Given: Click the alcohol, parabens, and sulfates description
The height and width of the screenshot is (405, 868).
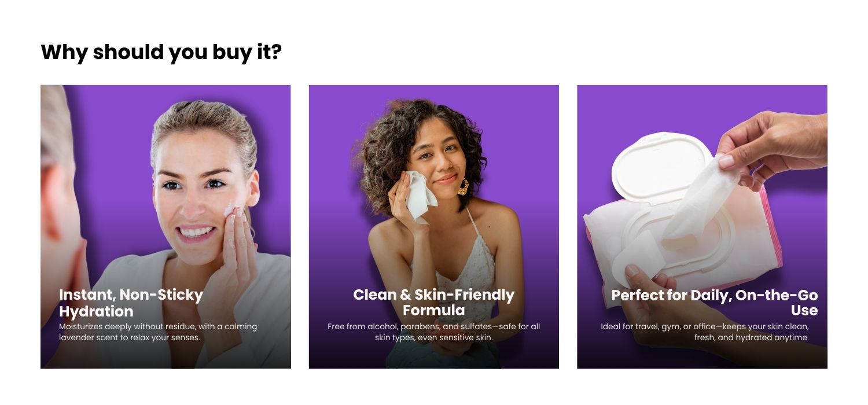Looking at the screenshot, I should coord(434,332).
